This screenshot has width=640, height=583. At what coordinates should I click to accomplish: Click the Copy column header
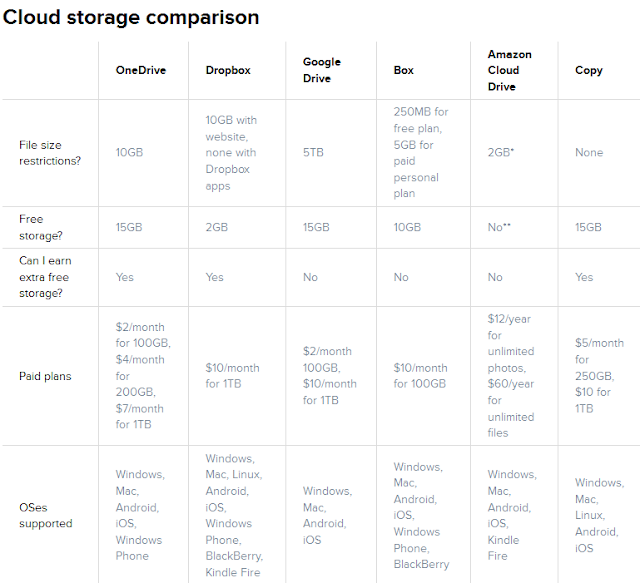point(589,70)
